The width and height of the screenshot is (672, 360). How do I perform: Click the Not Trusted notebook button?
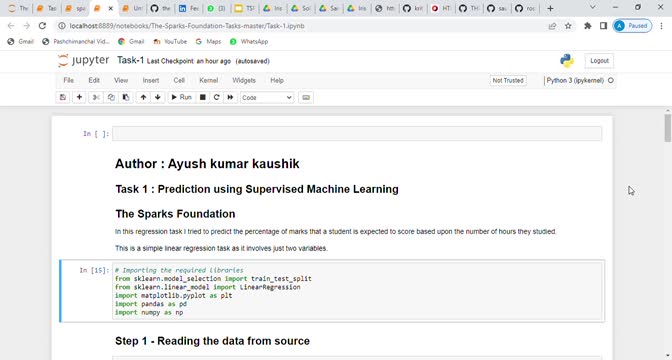point(508,80)
